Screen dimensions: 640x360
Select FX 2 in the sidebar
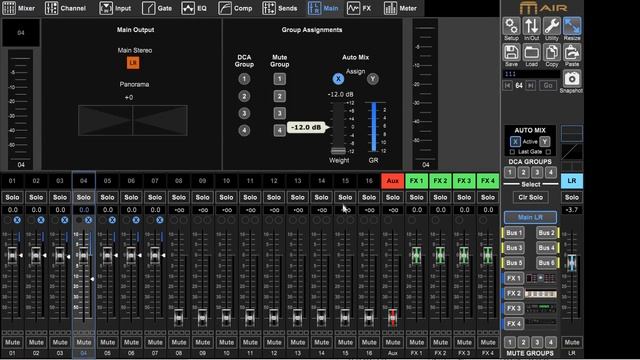coord(513,293)
